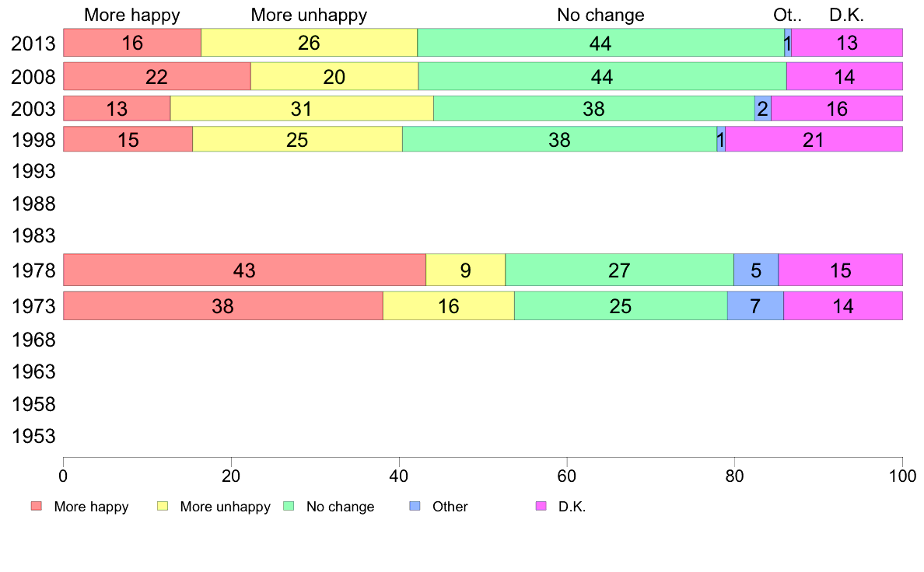The height and width of the screenshot is (572, 924).
Task: Click the "No change" header above the bars
Action: (x=600, y=15)
